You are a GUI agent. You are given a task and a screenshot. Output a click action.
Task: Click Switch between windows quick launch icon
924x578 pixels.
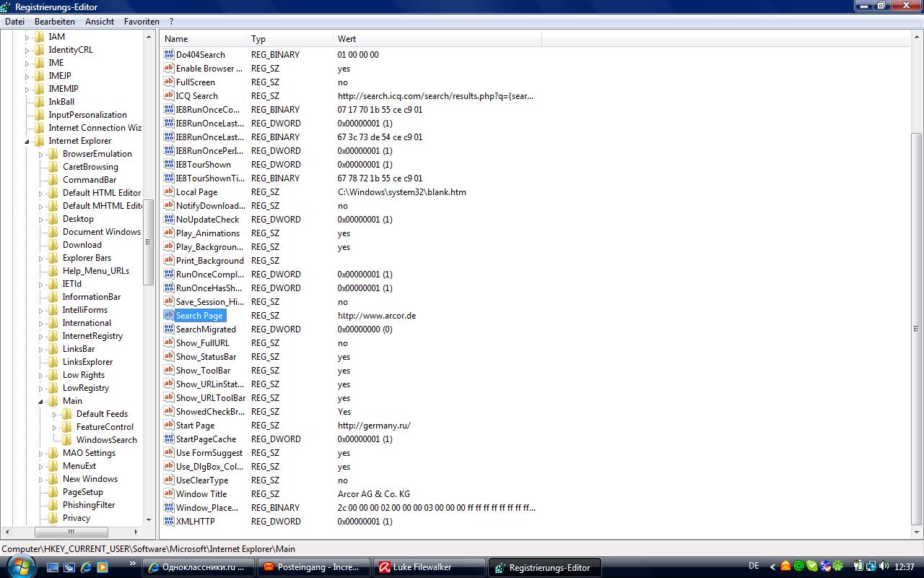coord(70,567)
